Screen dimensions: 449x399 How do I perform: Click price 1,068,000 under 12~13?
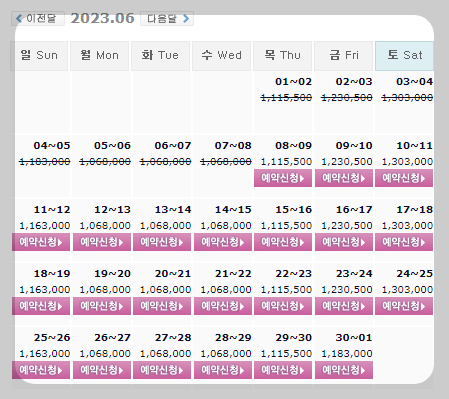[x=105, y=226]
